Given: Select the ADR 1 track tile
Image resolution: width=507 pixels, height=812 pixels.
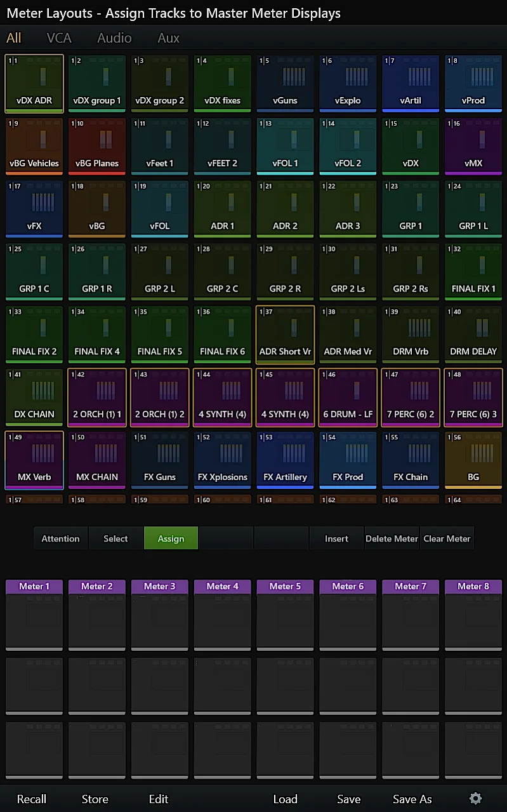Looking at the screenshot, I should (x=223, y=210).
